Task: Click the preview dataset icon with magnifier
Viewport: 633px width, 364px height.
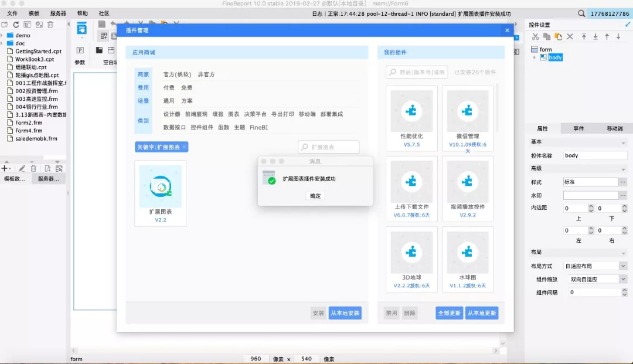Action: coord(47,168)
